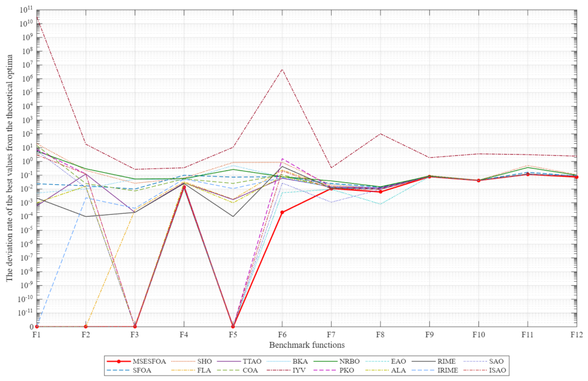The image size is (588, 381).
Task: Select the IYV line peak at F6
Action: (282, 69)
